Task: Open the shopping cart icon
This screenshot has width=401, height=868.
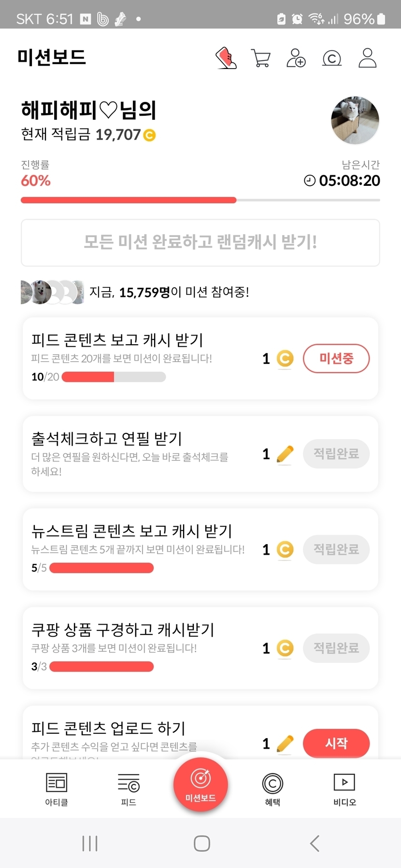Action: pos(261,58)
